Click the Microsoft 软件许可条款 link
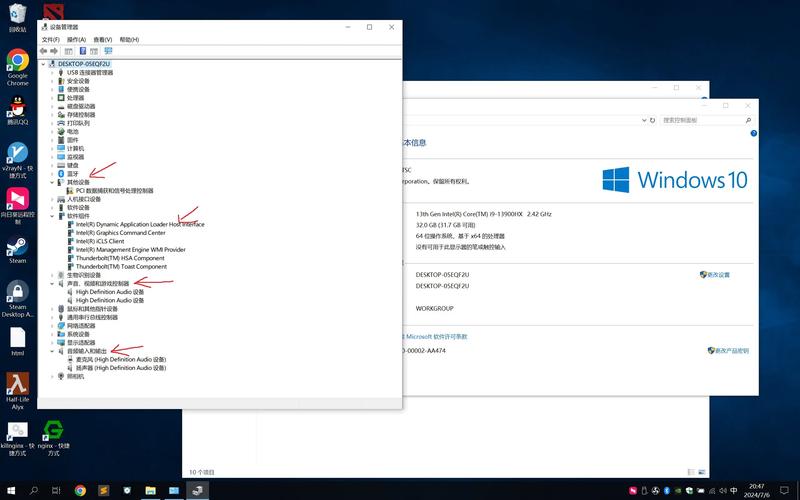Viewport: 800px width, 500px height. pyautogui.click(x=437, y=337)
